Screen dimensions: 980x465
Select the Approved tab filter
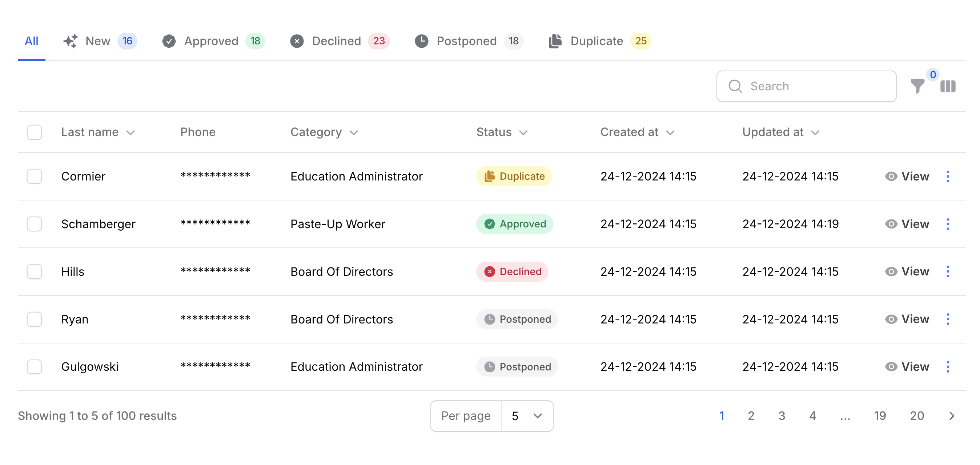click(x=212, y=41)
